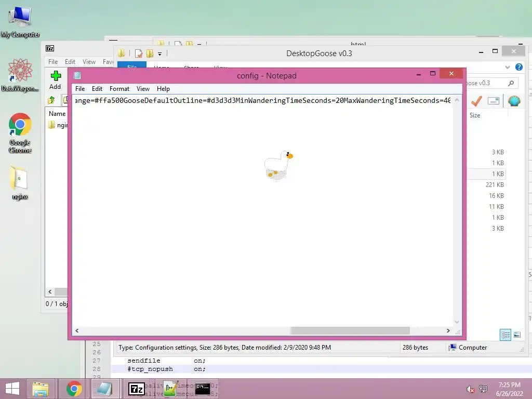Open the Windows Start button
Screen dimensions: 532x399
pos(12,389)
